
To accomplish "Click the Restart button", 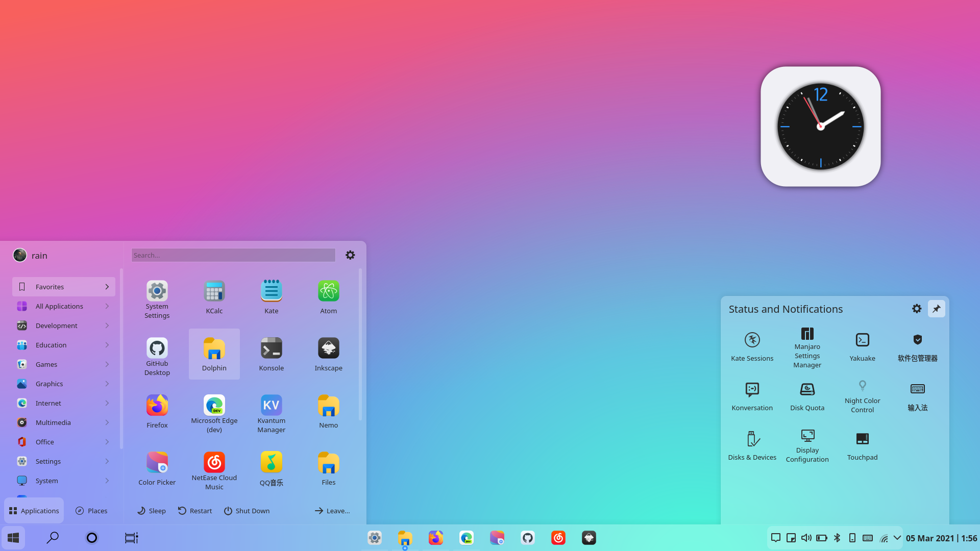I will click(x=194, y=511).
